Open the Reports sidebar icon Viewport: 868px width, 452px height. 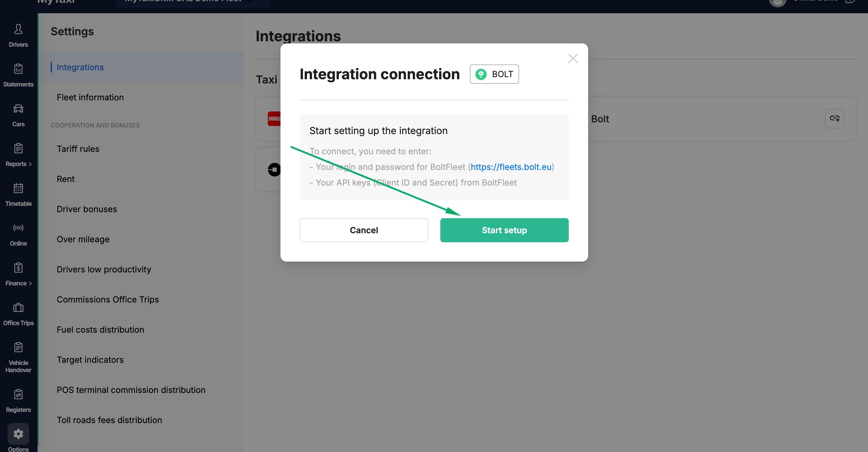tap(18, 149)
